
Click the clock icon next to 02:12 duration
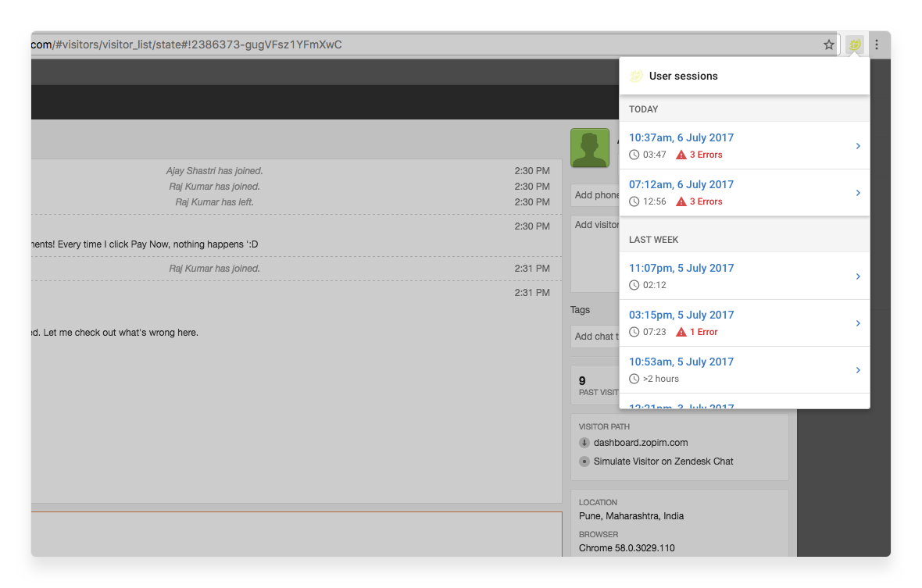point(634,285)
